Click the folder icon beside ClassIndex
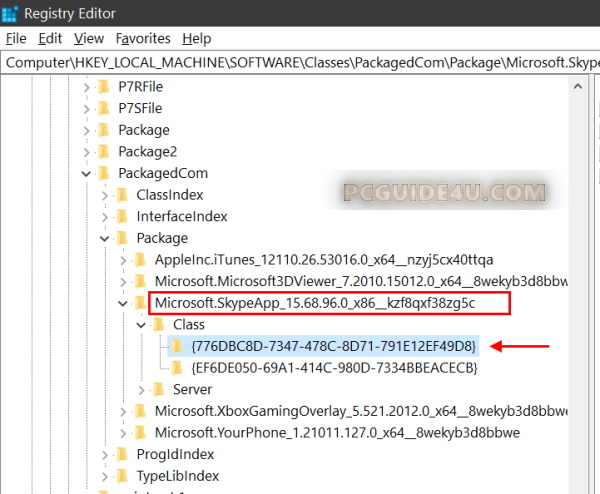 [x=121, y=195]
